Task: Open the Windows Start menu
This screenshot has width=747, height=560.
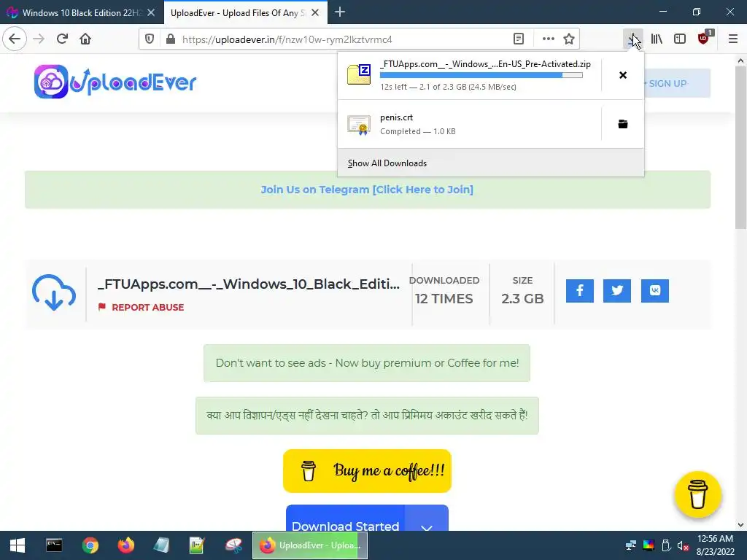Action: point(18,545)
